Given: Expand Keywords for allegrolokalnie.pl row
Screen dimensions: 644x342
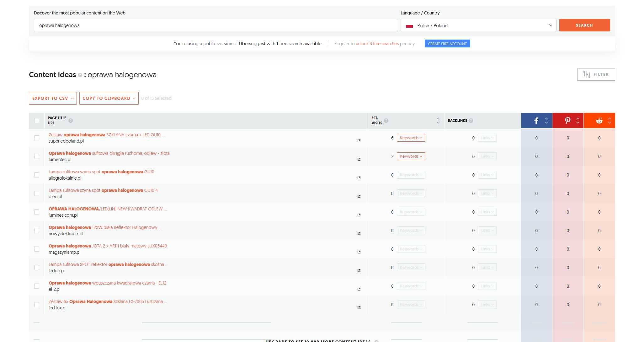Looking at the screenshot, I should click(x=411, y=175).
